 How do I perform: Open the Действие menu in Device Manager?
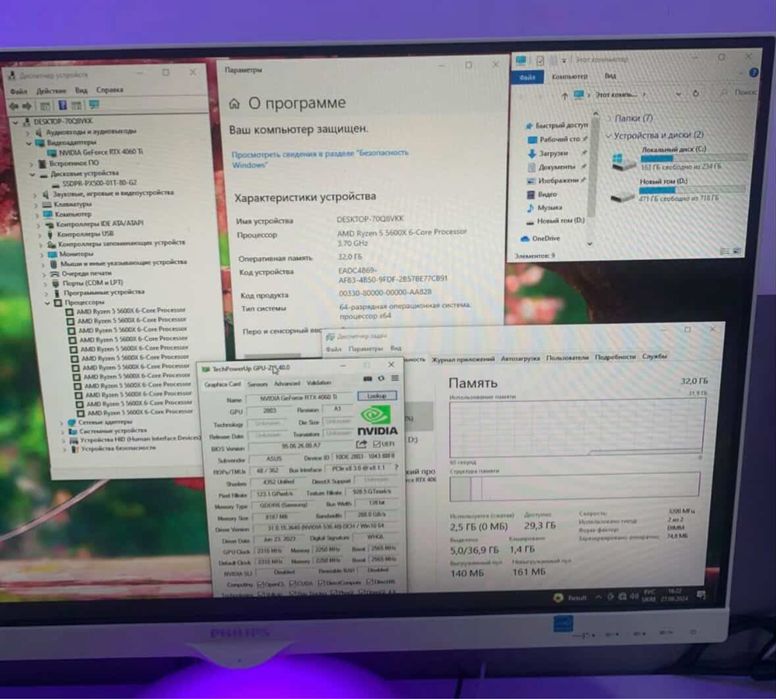[51, 91]
